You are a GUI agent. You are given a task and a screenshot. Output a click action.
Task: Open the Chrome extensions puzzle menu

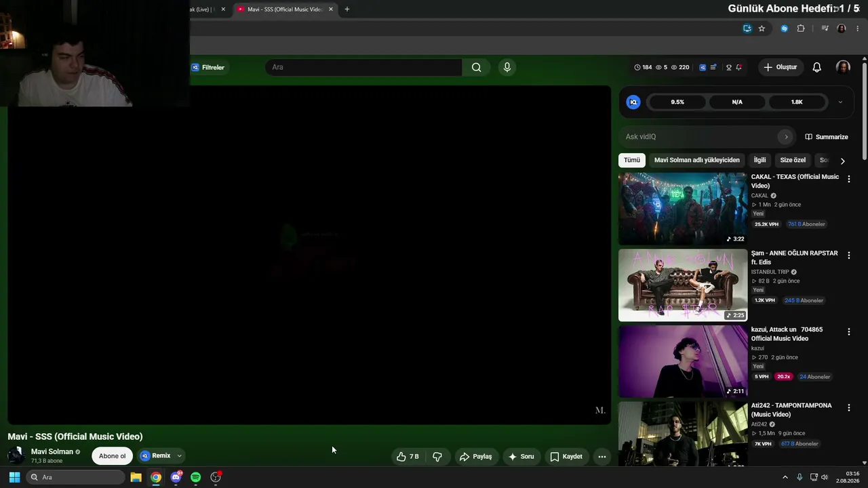(801, 28)
